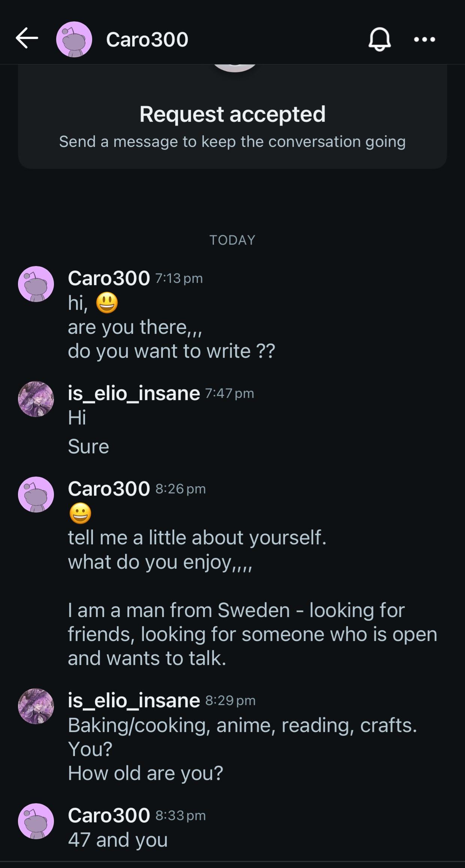
Task: Tap is_elio_insane username on 7:47 pm message
Action: [134, 393]
